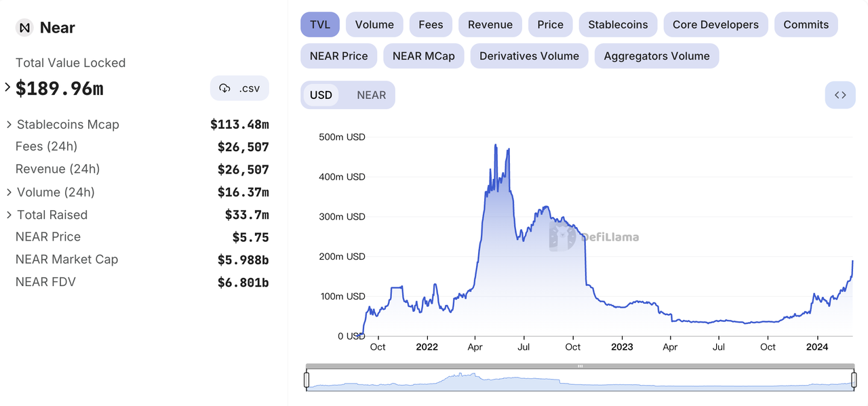Select USD denomination tab

(x=321, y=95)
